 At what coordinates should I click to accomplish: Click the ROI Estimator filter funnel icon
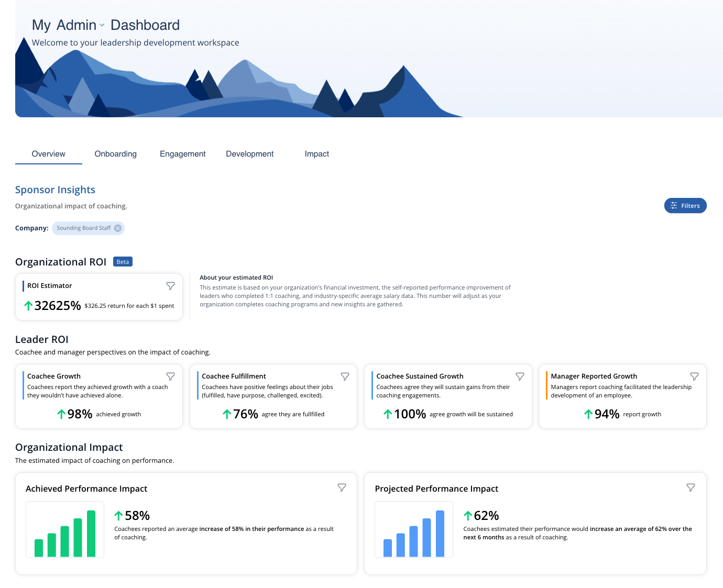pos(170,286)
